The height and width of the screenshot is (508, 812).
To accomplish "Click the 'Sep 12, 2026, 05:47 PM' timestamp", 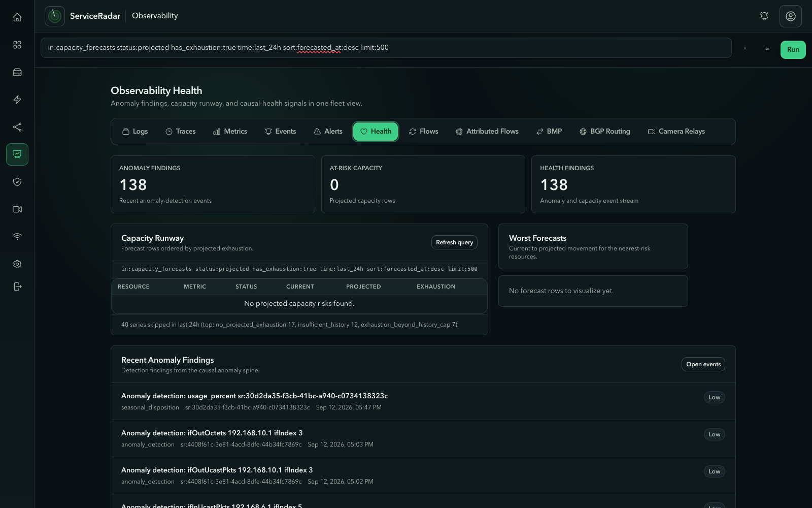I will [x=349, y=407].
